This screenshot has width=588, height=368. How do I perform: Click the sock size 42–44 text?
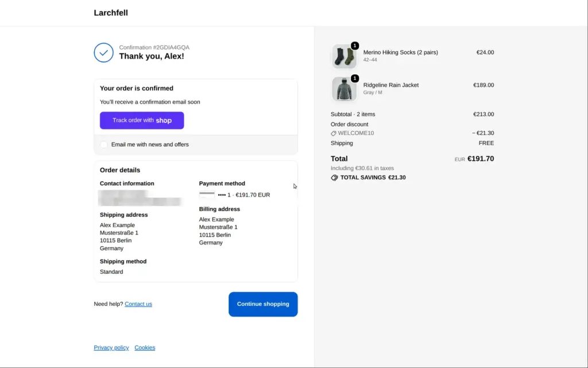(370, 60)
